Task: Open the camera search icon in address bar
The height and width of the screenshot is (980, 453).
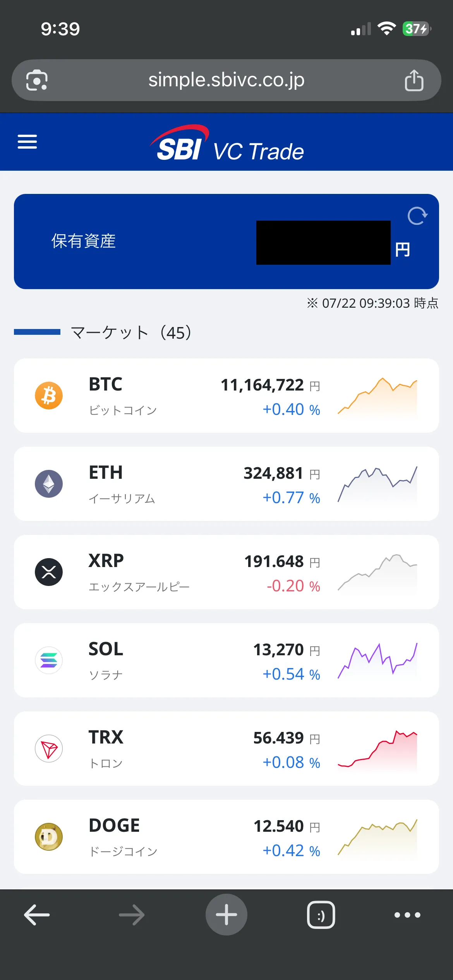Action: coord(37,81)
